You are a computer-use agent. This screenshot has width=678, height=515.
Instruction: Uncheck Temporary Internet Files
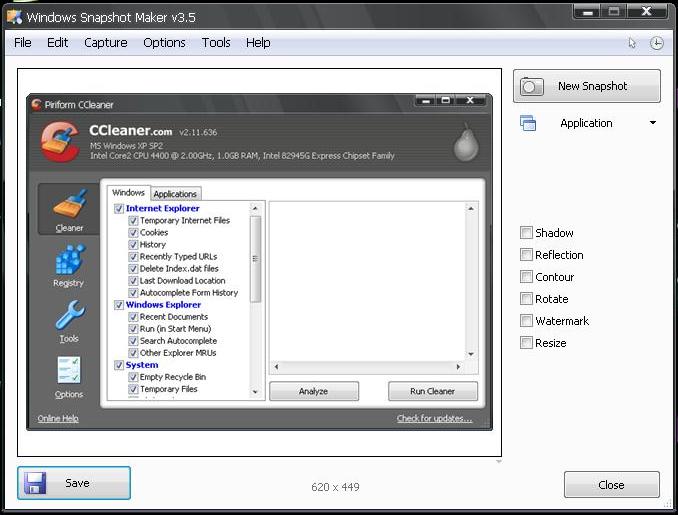click(x=133, y=221)
